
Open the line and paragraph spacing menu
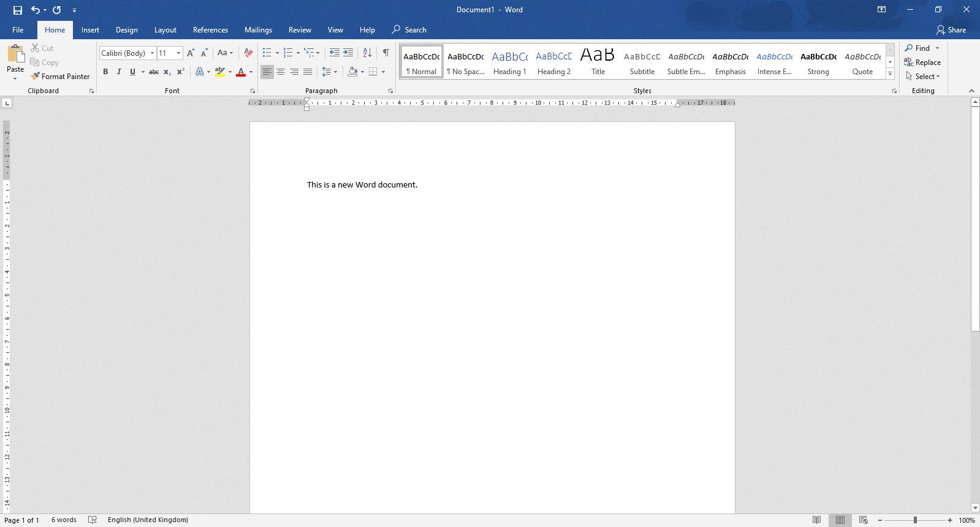[x=329, y=72]
